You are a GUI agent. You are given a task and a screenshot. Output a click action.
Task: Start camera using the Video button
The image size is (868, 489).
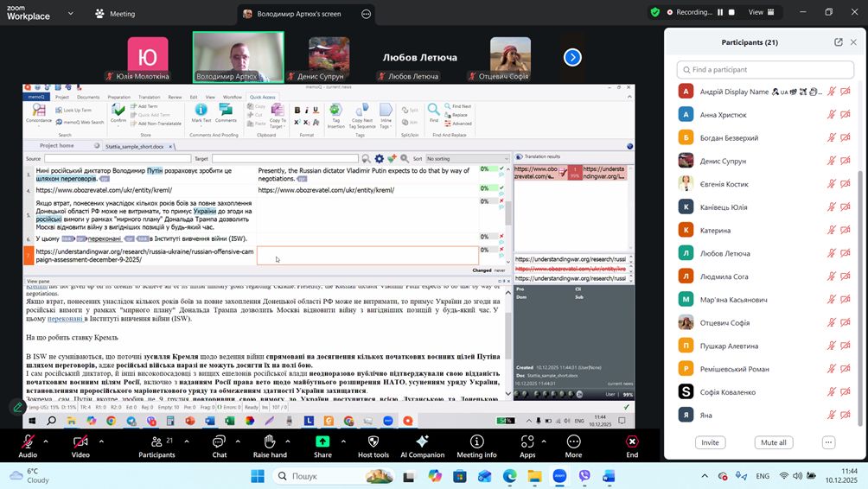(x=80, y=441)
